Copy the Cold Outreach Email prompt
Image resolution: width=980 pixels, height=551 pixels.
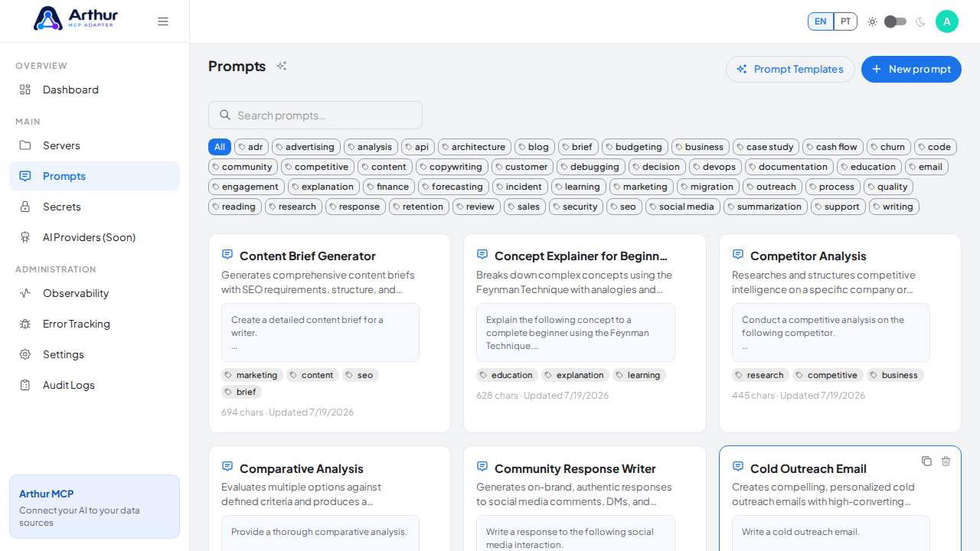(926, 461)
